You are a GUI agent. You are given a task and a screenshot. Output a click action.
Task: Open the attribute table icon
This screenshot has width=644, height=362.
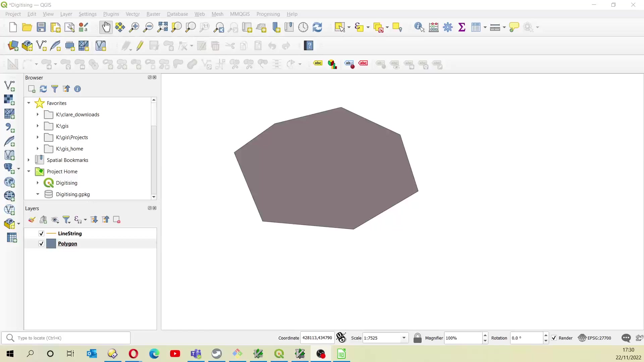coord(477,27)
